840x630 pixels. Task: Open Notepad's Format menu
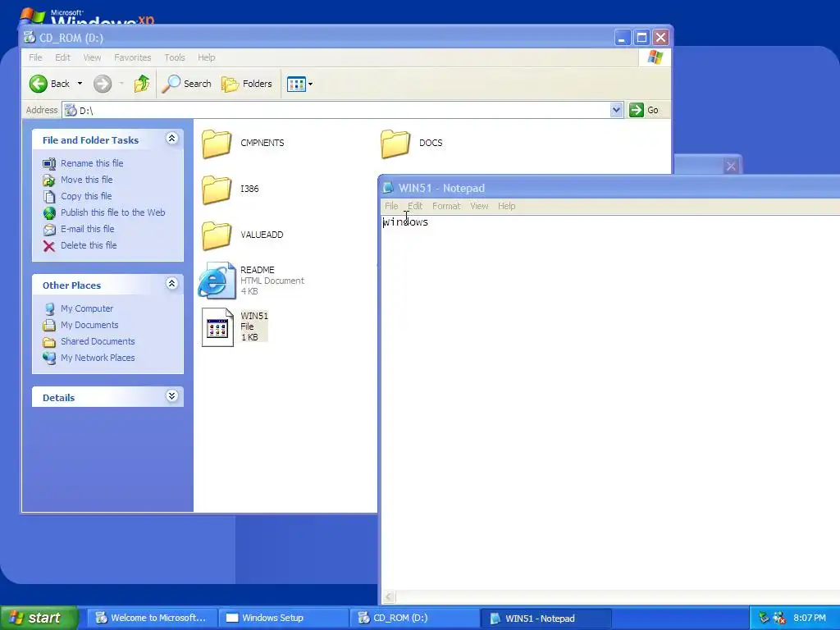(x=446, y=206)
